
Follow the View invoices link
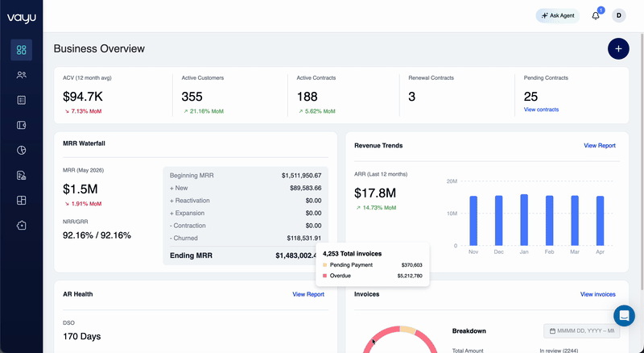[597, 294]
